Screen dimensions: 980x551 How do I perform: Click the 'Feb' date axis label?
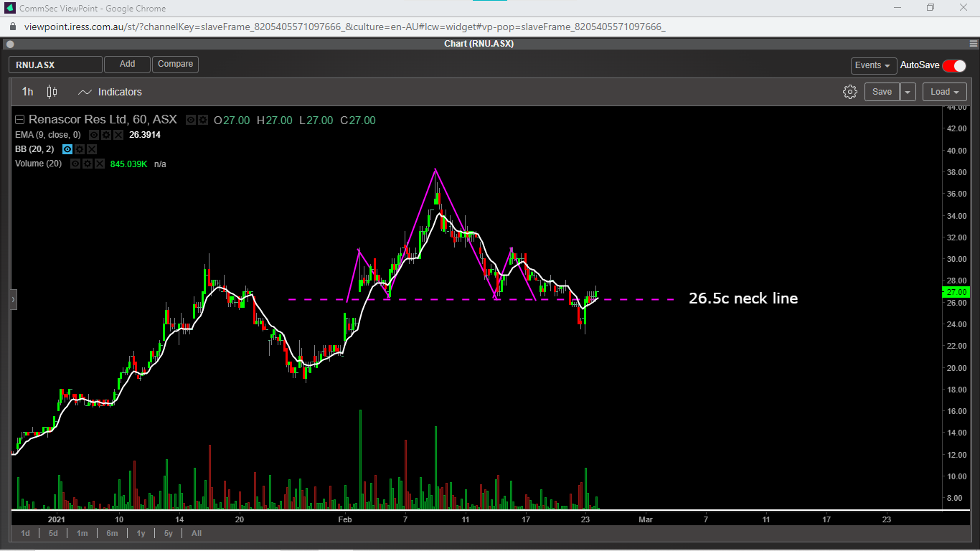pos(345,519)
